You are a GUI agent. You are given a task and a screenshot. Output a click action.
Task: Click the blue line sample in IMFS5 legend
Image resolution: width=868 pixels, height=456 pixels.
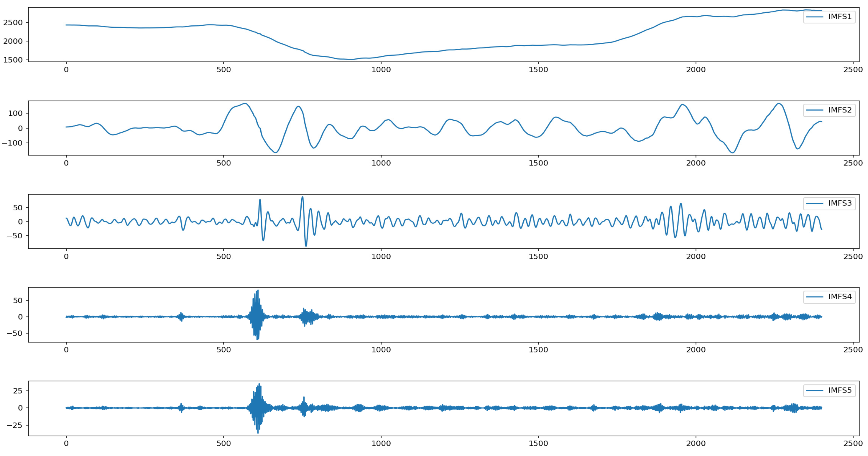[815, 390]
